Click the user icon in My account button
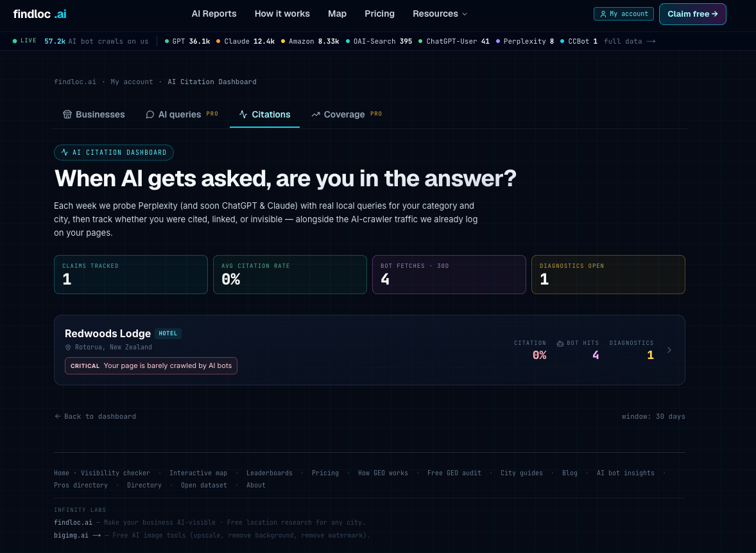This screenshot has height=553, width=756. (603, 14)
